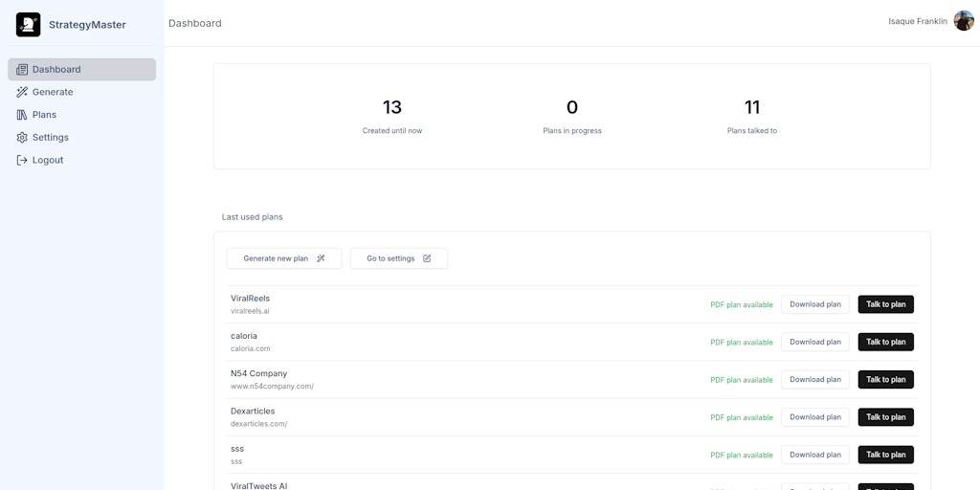Talk to the Dexarticles plan
The width and height of the screenshot is (980, 490).
point(885,417)
